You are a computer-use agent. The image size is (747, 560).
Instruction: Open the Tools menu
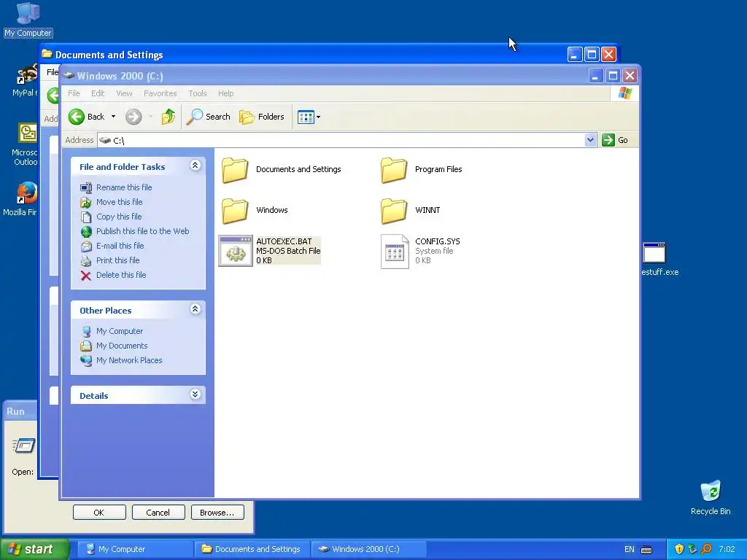point(197,93)
